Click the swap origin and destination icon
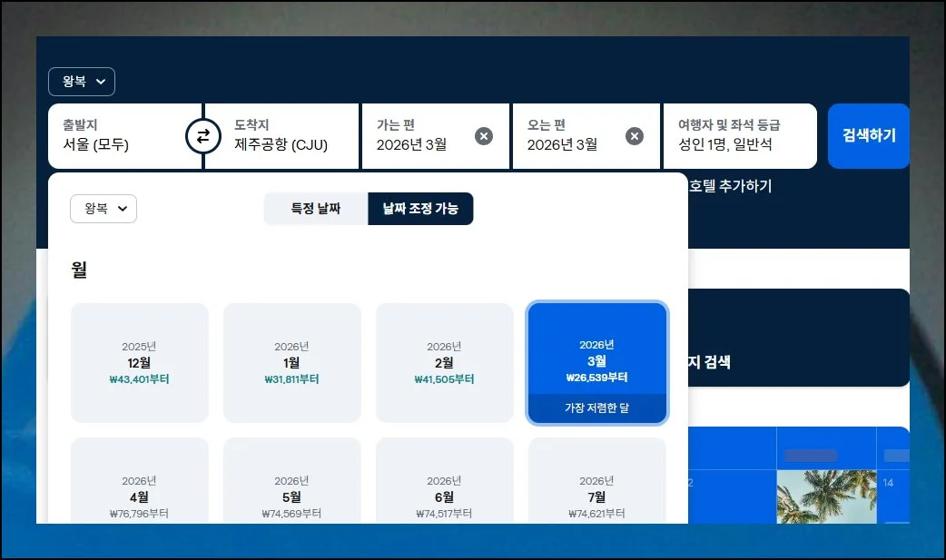946x560 pixels. pyautogui.click(x=202, y=136)
